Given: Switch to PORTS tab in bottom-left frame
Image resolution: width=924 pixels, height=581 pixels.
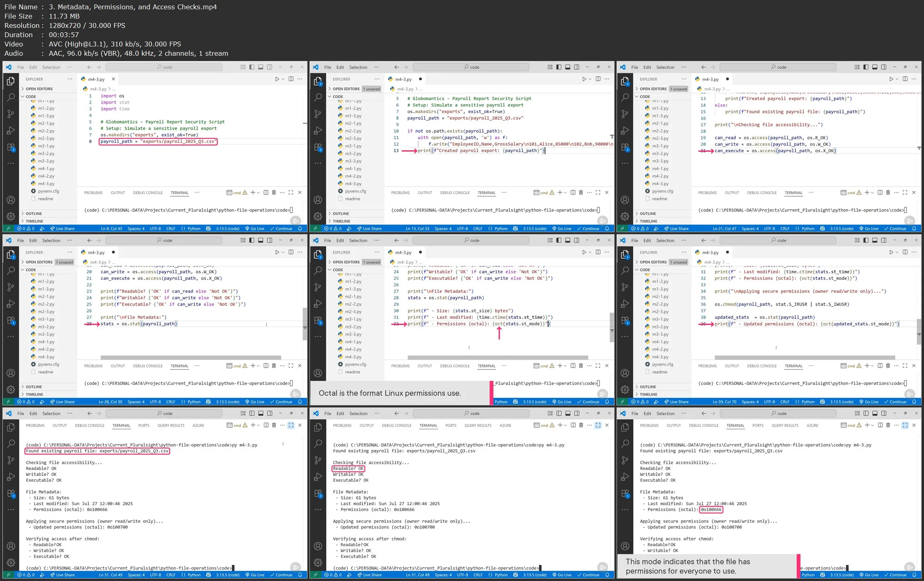Looking at the screenshot, I should pos(143,426).
